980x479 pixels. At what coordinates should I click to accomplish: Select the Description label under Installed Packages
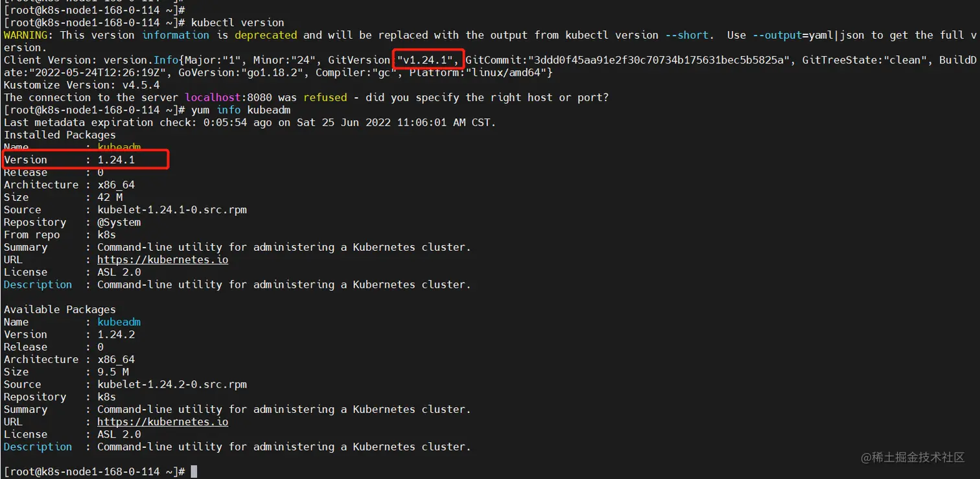point(38,285)
